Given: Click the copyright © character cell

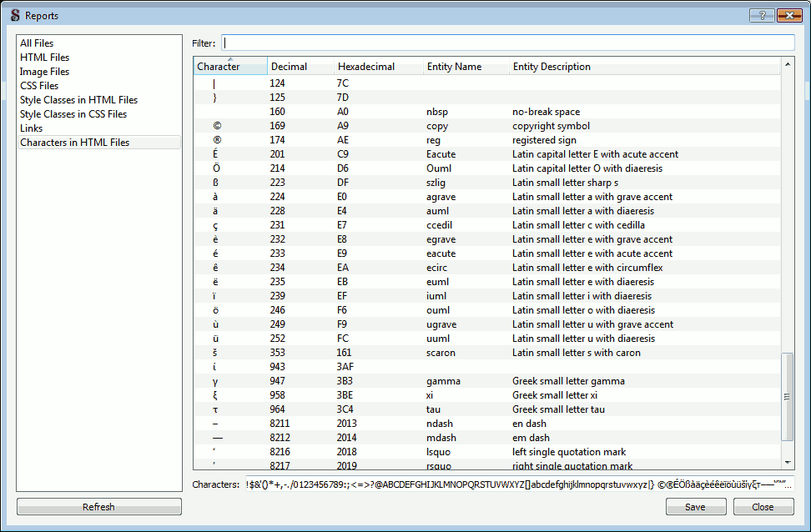Looking at the screenshot, I should click(x=217, y=126).
